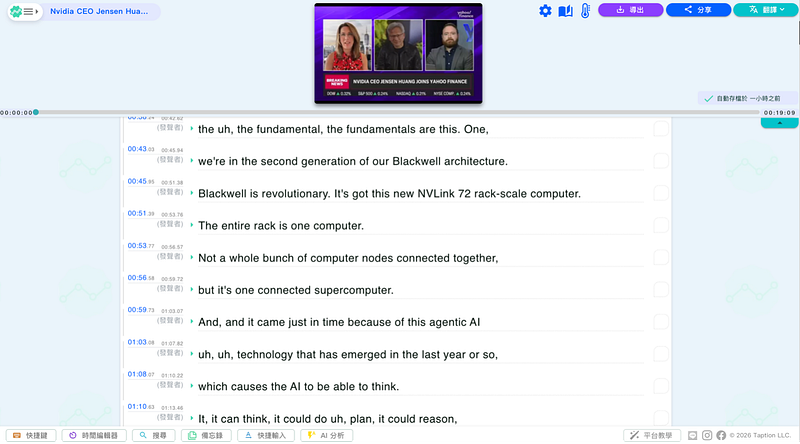The width and height of the screenshot is (800, 444).
Task: Check the box for 'causes the AI to be able to think' line
Action: (661, 386)
